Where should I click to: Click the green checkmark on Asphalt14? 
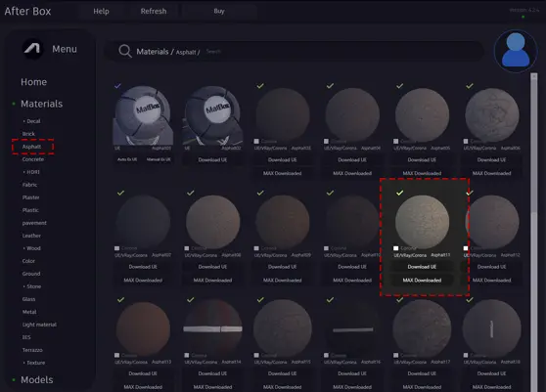191,299
